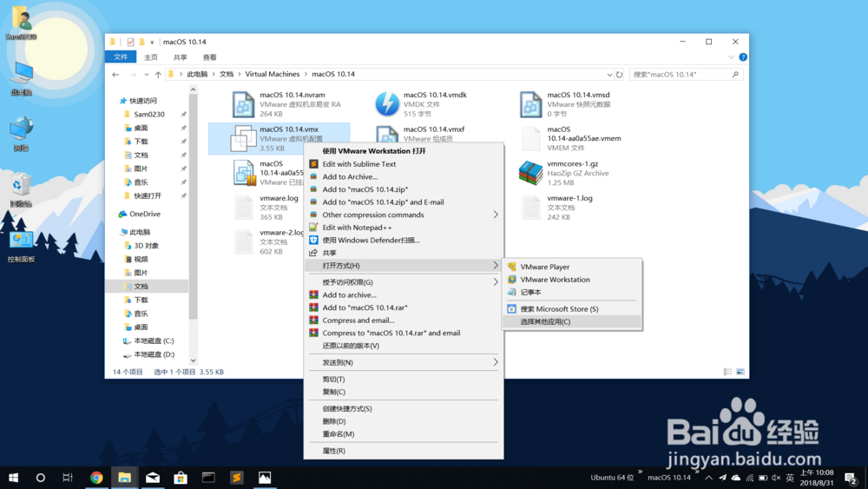Open recent locations dropdown arrow
Viewport: 868px width, 489px height.
pos(146,74)
